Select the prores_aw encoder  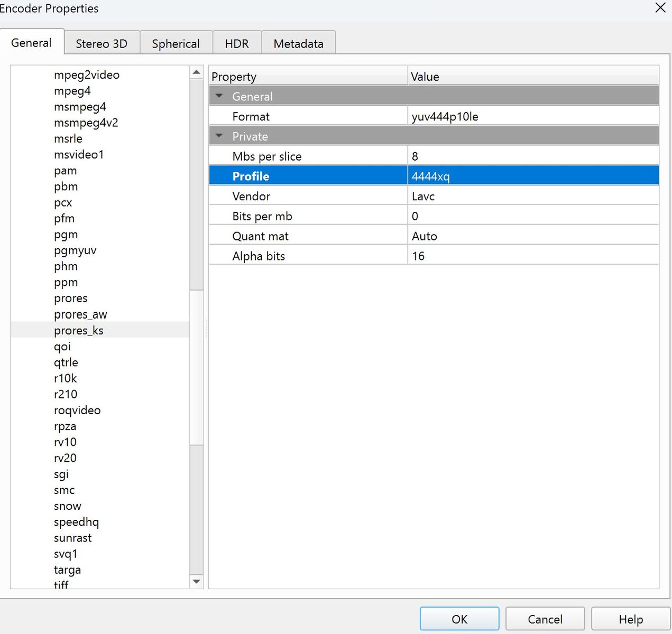[x=80, y=314]
